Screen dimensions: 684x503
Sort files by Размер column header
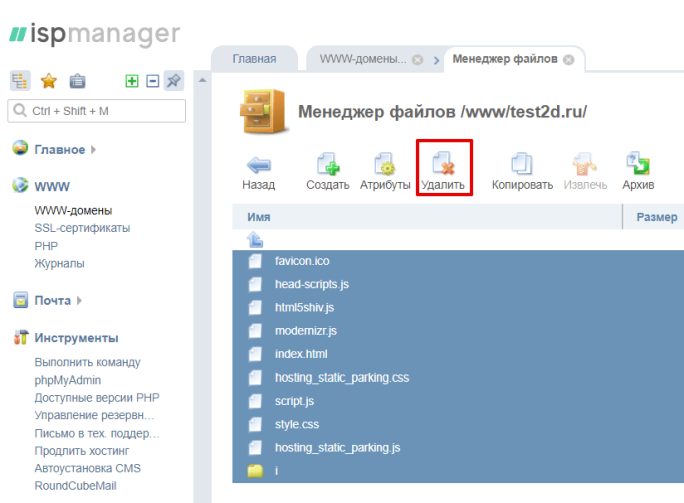coord(657,217)
